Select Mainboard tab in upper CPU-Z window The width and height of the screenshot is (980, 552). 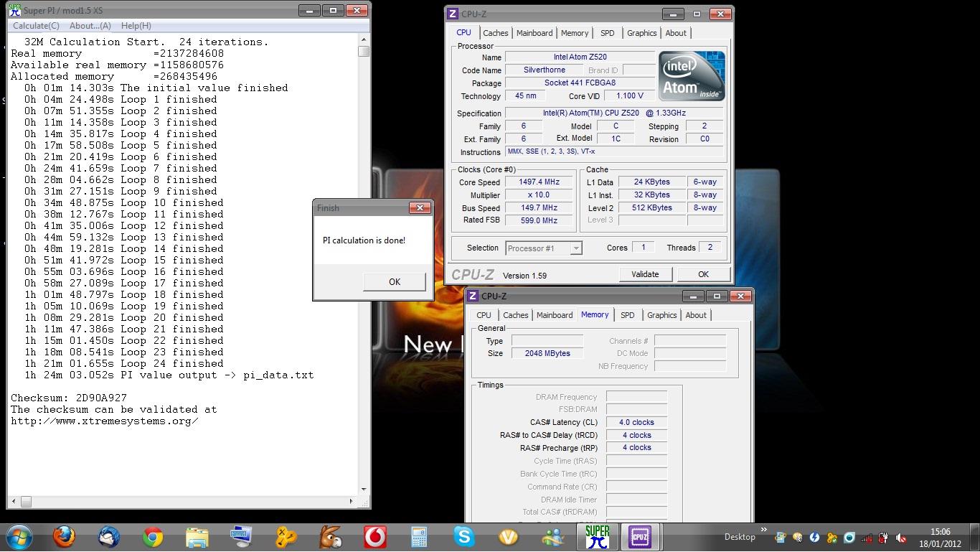(534, 33)
